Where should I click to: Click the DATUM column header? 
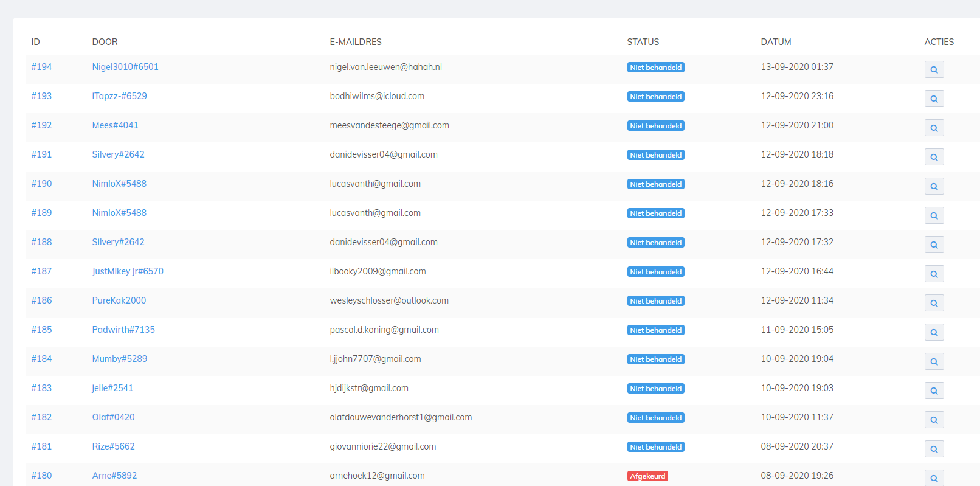click(x=776, y=42)
